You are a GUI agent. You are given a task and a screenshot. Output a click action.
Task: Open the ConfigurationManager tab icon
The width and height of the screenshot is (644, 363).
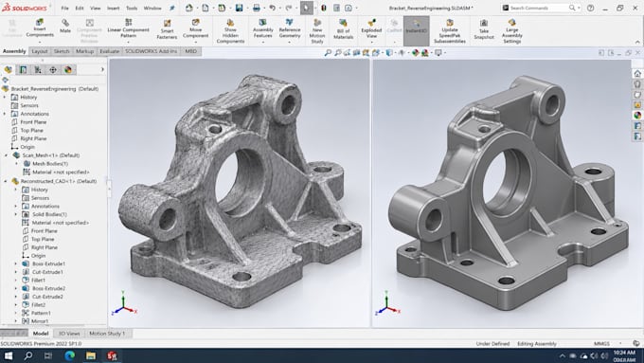(38, 70)
